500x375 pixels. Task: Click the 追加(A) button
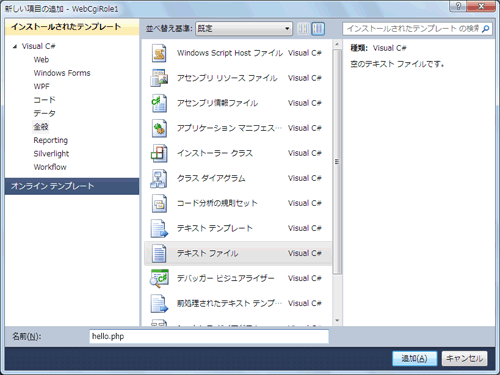414,359
